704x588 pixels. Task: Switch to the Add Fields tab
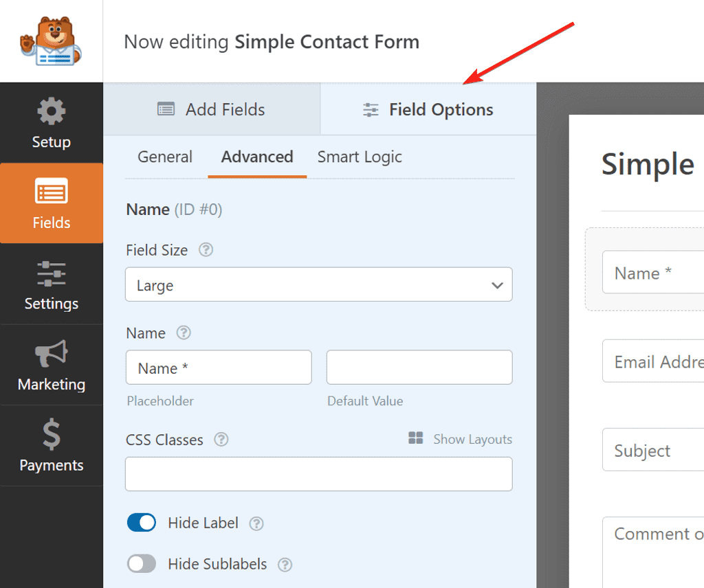[x=212, y=110]
